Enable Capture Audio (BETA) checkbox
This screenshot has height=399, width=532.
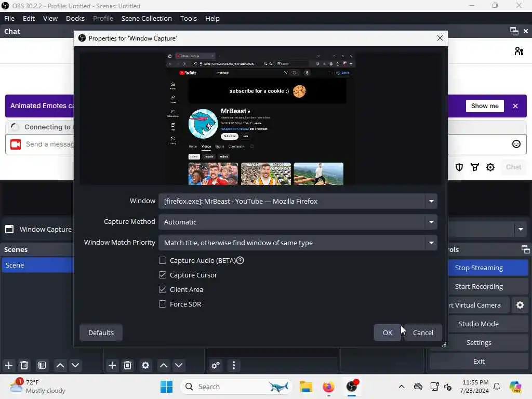[163, 261]
